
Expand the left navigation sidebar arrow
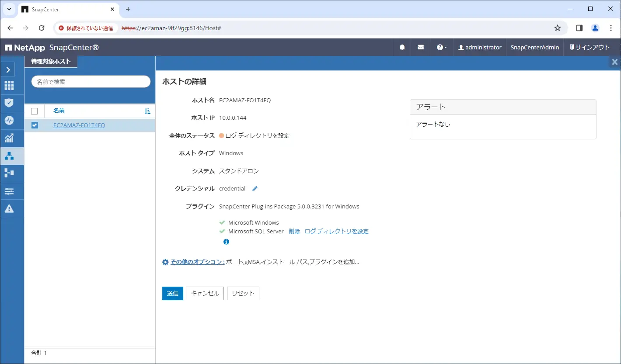[x=8, y=69]
